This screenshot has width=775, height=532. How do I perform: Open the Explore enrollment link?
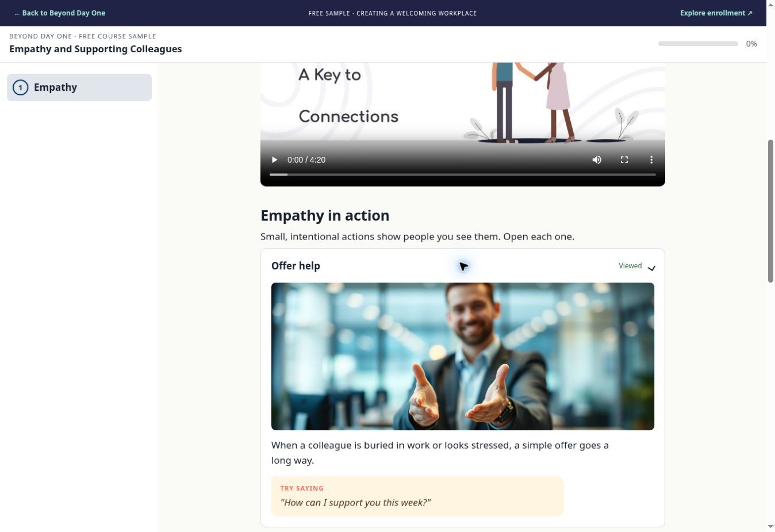click(716, 13)
